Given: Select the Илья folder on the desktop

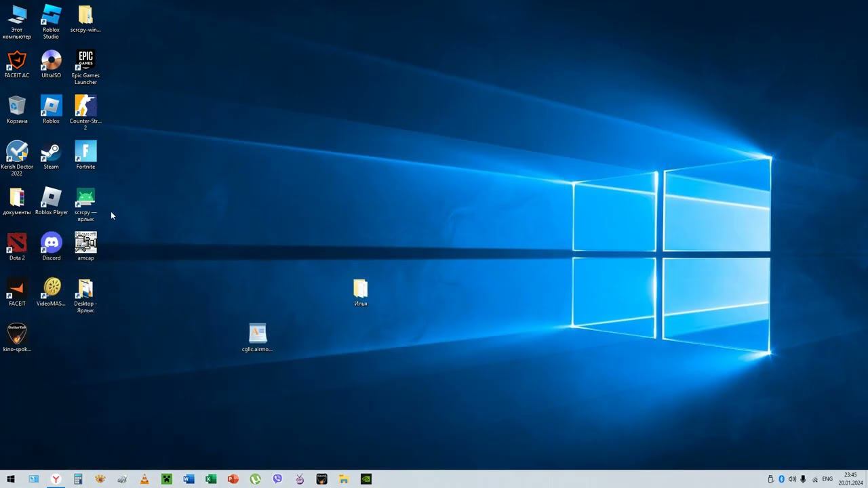Looking at the screenshot, I should pos(360,292).
